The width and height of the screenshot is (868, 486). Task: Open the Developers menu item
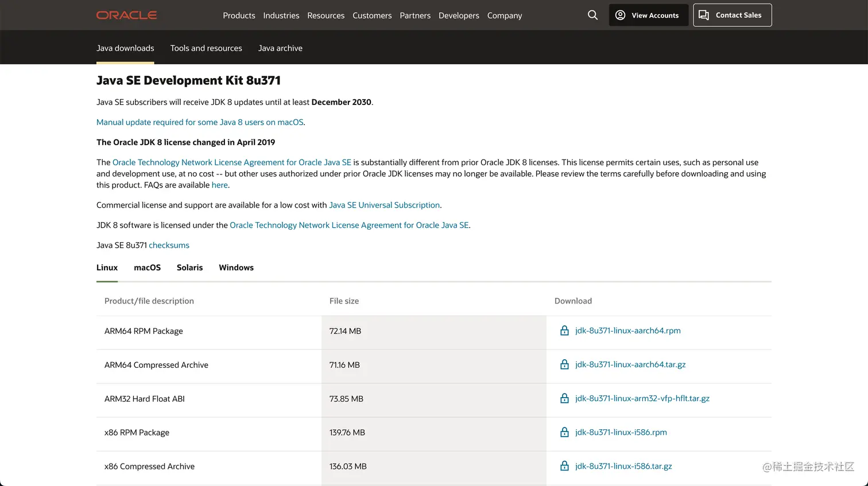click(x=459, y=15)
